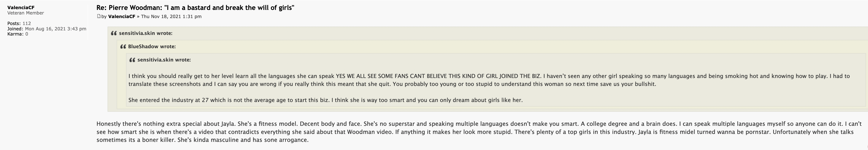Image resolution: width=868 pixels, height=150 pixels.
Task: Click the "Joined:" label in the sidebar
Action: coord(15,29)
